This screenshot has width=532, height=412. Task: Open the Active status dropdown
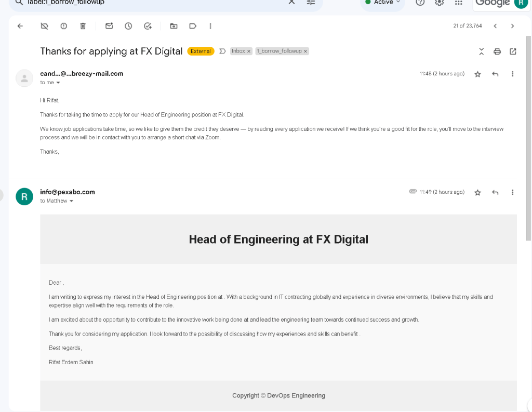pos(383,2)
